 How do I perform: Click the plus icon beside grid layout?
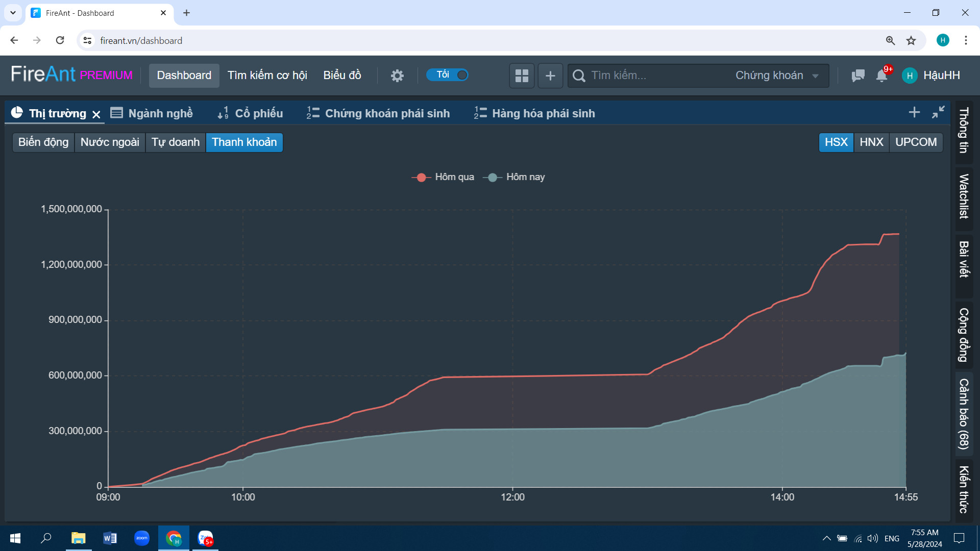click(x=550, y=76)
